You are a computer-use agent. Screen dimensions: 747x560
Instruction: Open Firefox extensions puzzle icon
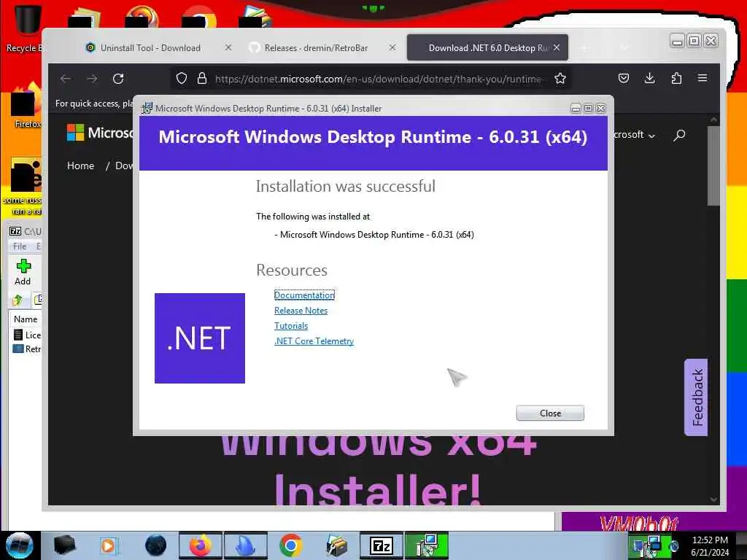[x=676, y=78]
